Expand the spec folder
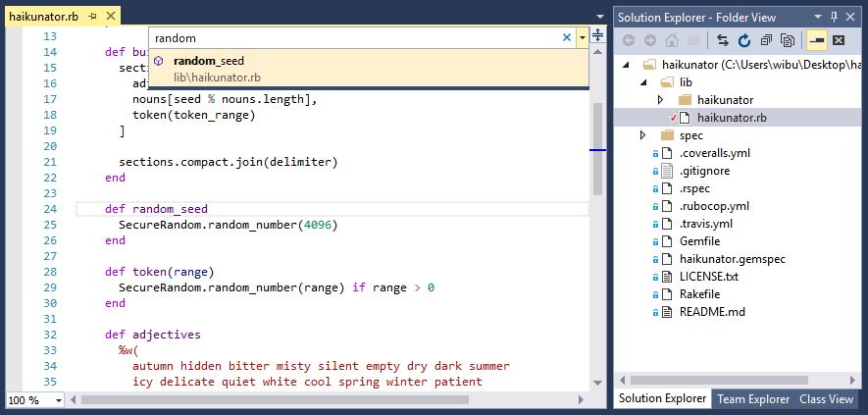This screenshot has height=415, width=868. pos(642,135)
